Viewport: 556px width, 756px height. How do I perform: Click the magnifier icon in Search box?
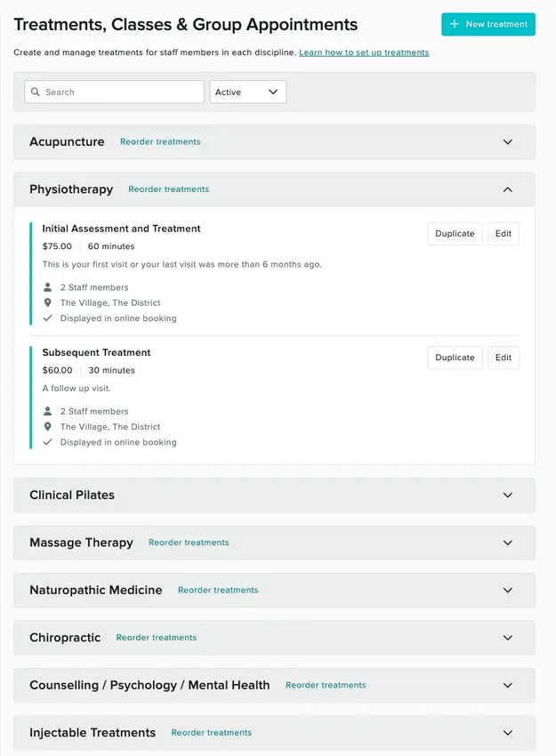click(x=36, y=92)
